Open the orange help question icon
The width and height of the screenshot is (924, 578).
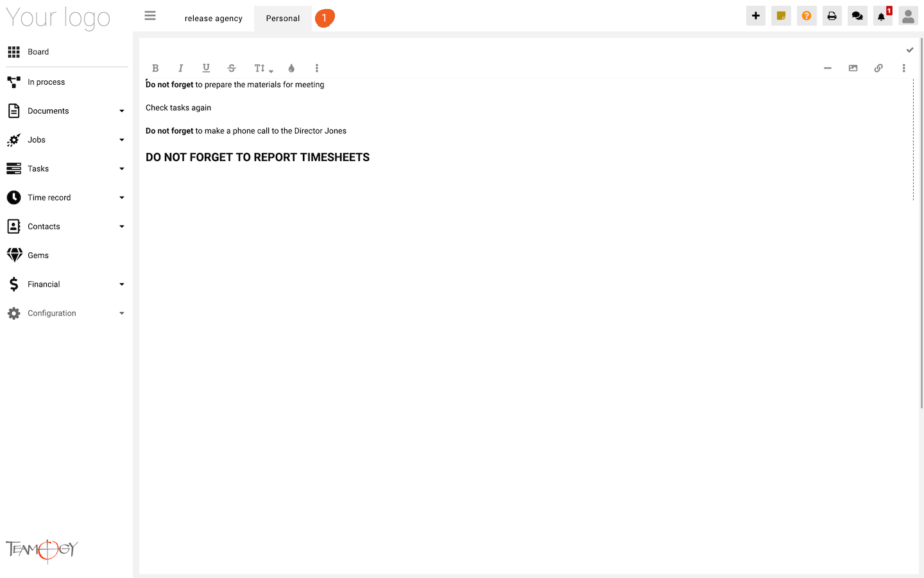point(807,16)
